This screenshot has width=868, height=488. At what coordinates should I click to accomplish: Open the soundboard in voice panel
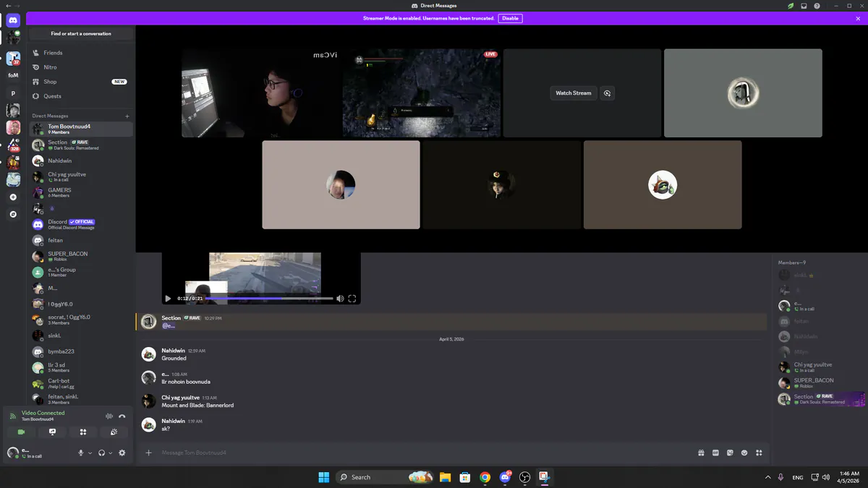[x=114, y=432]
